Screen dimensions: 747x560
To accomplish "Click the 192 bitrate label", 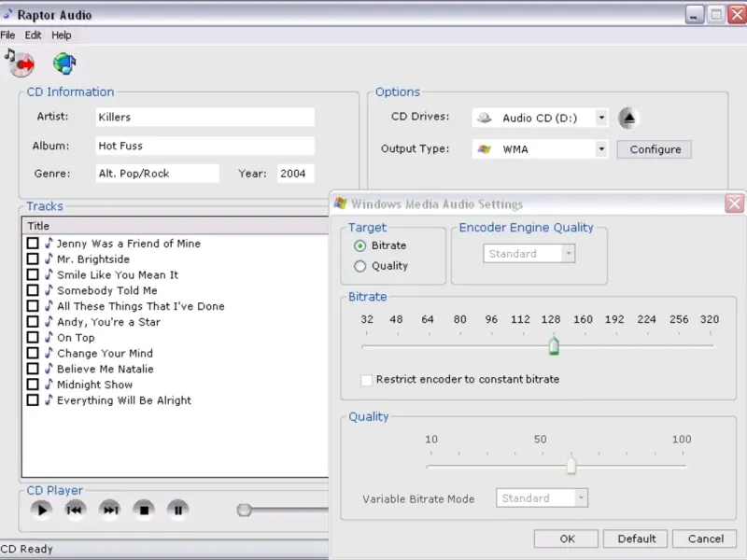I will [x=614, y=319].
